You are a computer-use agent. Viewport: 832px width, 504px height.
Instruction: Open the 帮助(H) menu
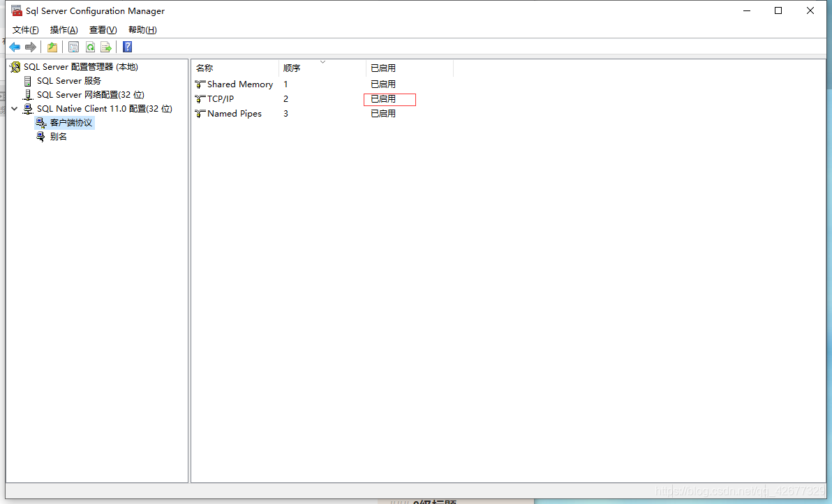pos(142,30)
